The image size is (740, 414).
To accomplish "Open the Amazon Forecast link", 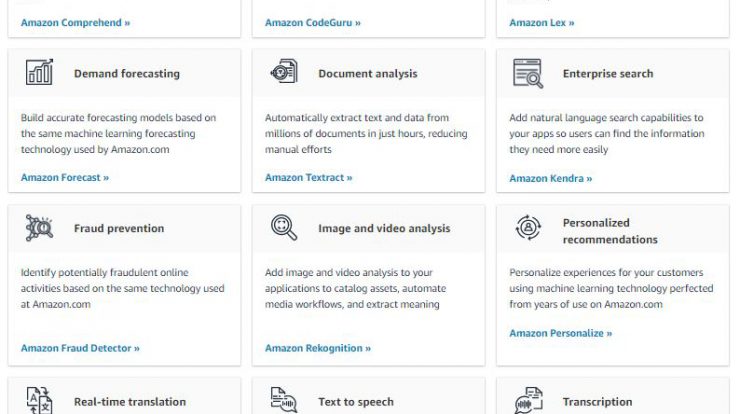I will (x=65, y=177).
